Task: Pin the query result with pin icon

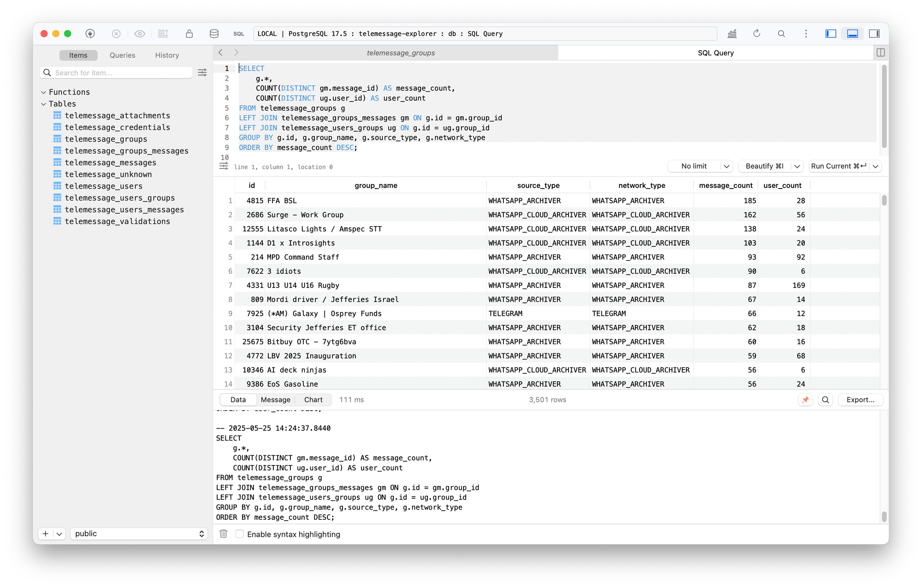Action: coord(805,400)
